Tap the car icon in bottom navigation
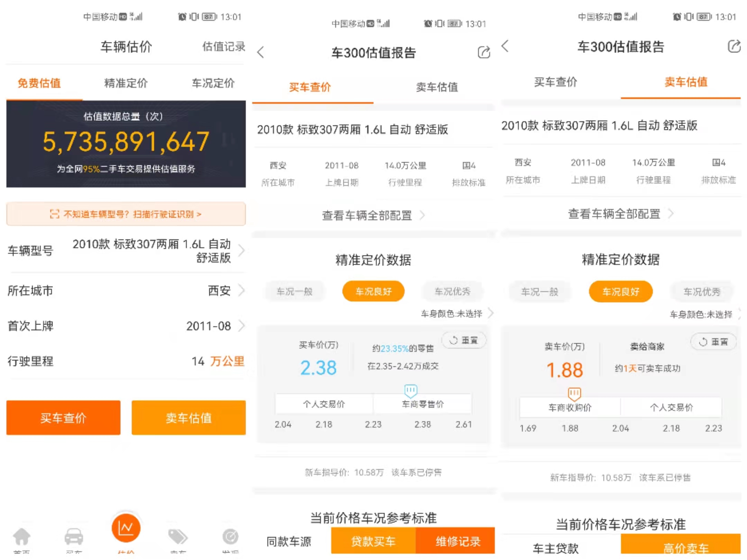Screen dimensions: 747x560 (x=74, y=536)
